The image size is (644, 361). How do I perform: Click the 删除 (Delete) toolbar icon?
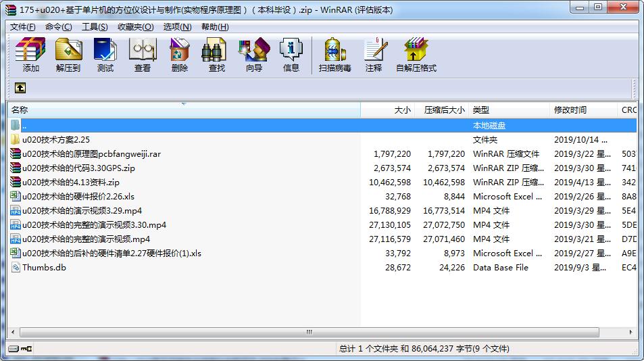[x=180, y=49]
